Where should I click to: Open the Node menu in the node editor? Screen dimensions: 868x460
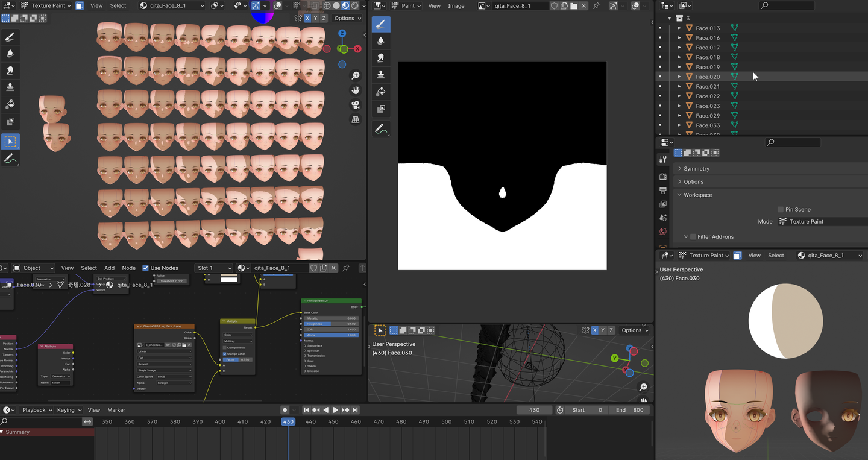[x=128, y=268]
